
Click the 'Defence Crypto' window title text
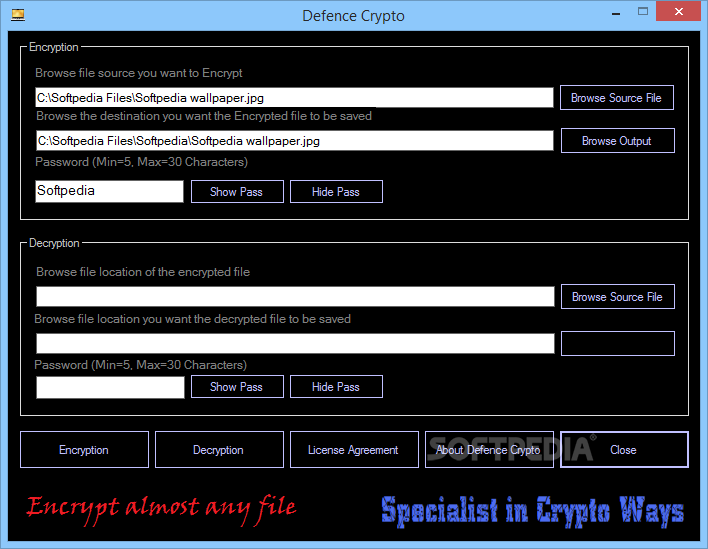coord(353,16)
